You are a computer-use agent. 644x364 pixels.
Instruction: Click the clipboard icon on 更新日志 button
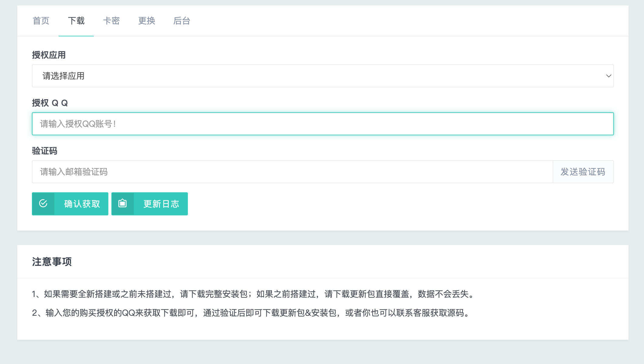[122, 204]
